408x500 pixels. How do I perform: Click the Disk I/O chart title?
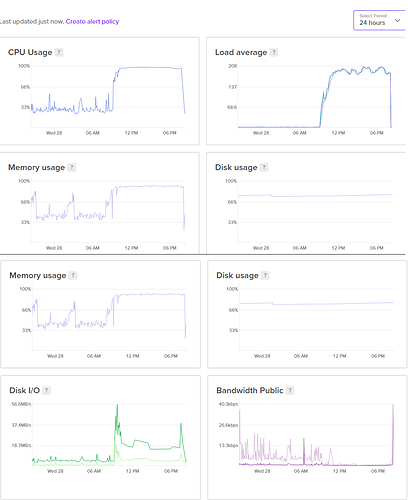24,390
